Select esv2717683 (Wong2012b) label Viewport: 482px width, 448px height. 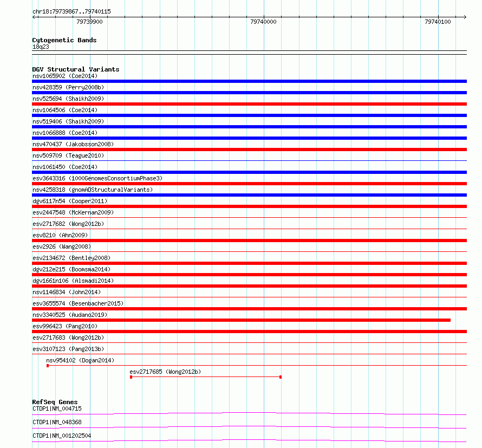(68, 337)
